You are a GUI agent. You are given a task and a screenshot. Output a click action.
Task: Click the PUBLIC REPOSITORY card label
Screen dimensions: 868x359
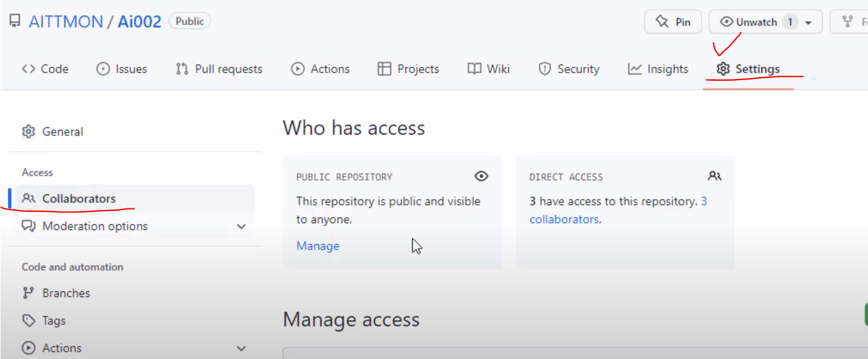(x=344, y=177)
